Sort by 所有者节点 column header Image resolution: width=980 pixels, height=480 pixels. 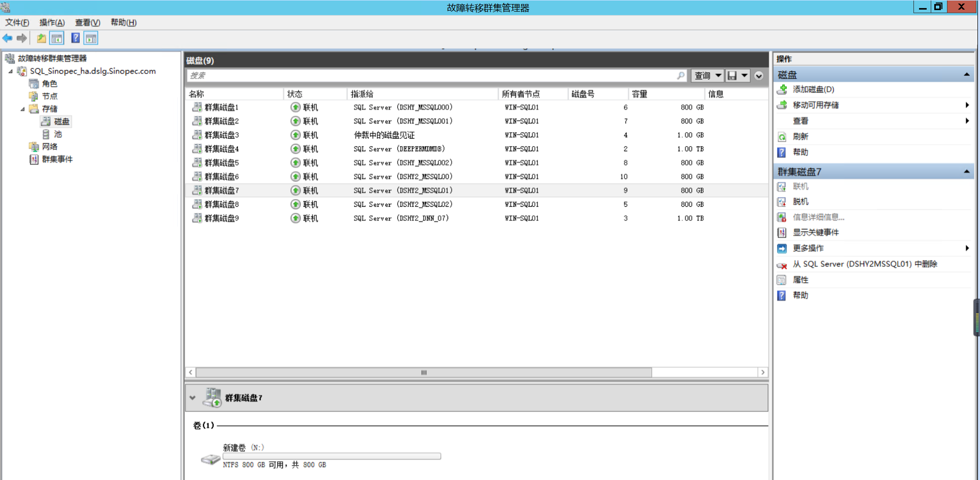click(533, 94)
